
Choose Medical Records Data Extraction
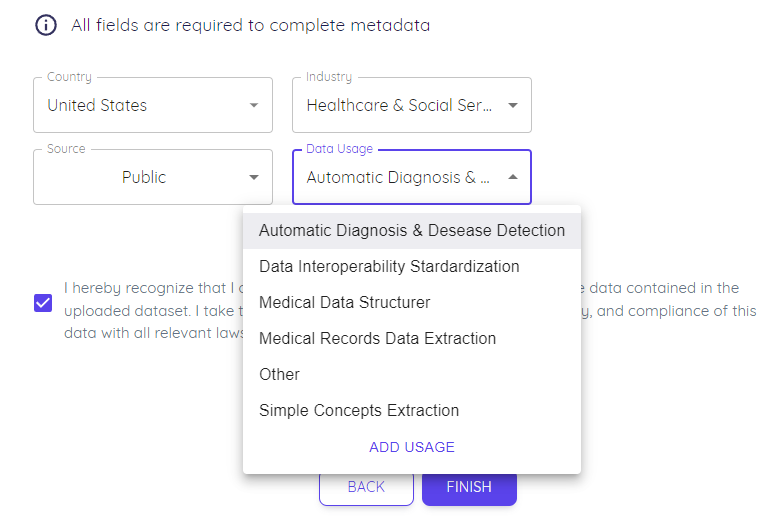tap(412, 339)
